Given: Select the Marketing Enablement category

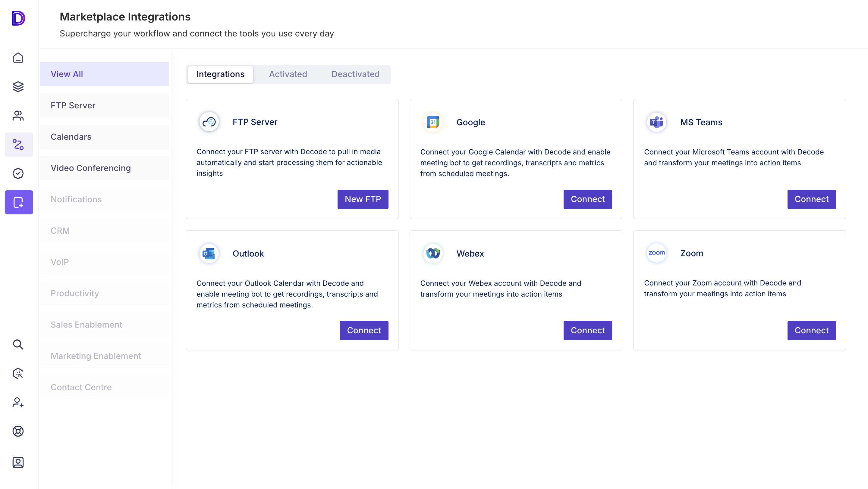Looking at the screenshot, I should (104, 356).
